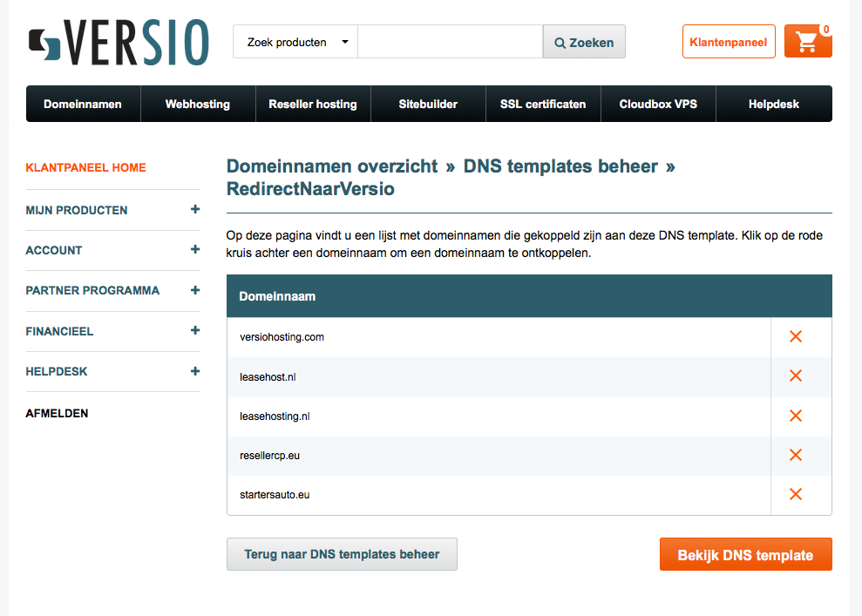Expand Mijn Producten with the plus icon
Screen dimensions: 862x616
195,209
